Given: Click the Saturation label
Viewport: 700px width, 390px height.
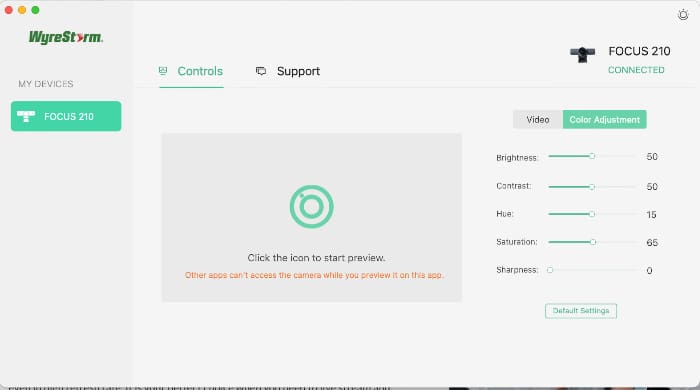Looking at the screenshot, I should coord(517,242).
